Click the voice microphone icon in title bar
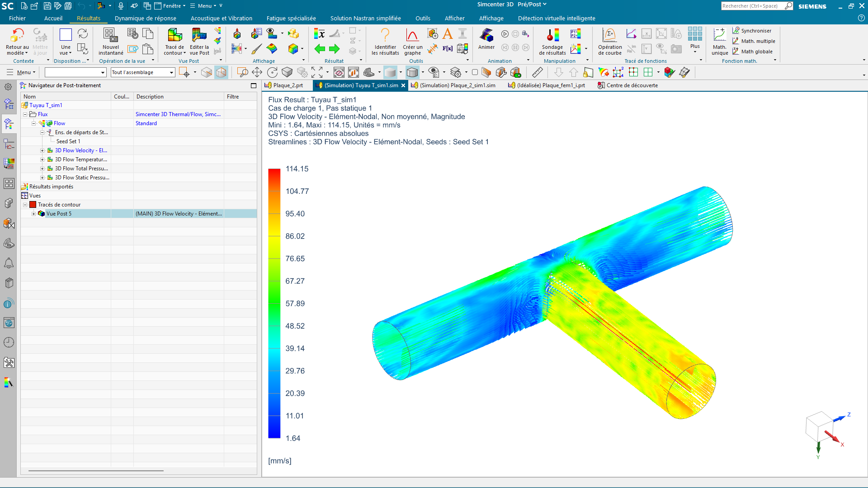This screenshot has height=488, width=868. (x=121, y=6)
